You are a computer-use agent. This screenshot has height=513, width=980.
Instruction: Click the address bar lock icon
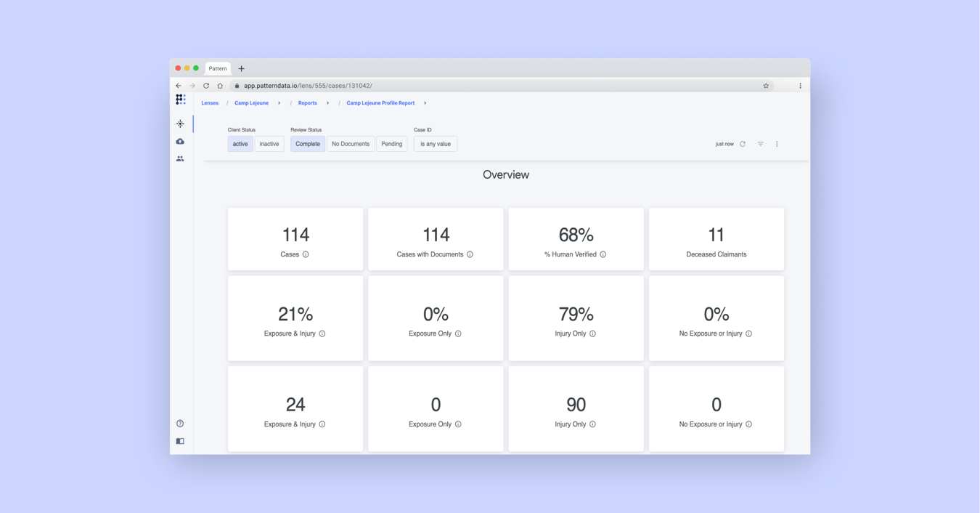pyautogui.click(x=237, y=86)
